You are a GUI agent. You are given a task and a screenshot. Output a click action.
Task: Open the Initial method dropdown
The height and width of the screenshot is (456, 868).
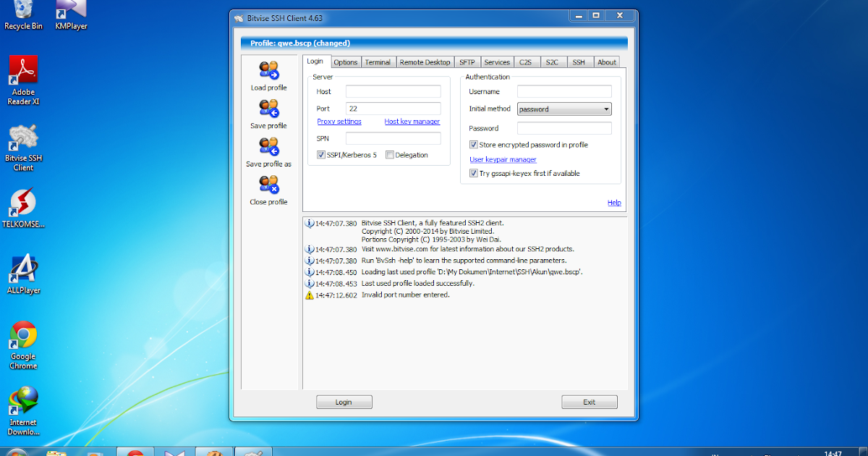point(564,109)
